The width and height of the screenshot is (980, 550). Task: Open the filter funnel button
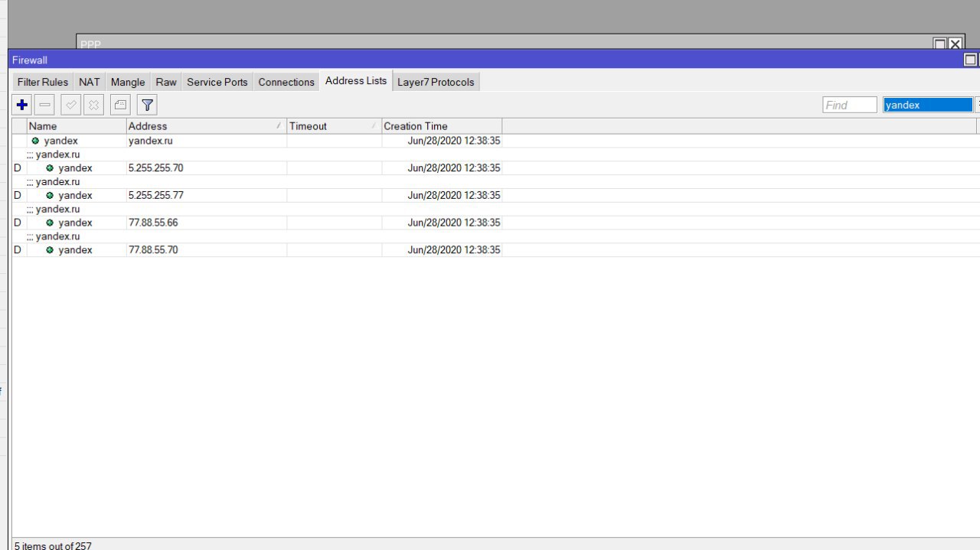148,105
